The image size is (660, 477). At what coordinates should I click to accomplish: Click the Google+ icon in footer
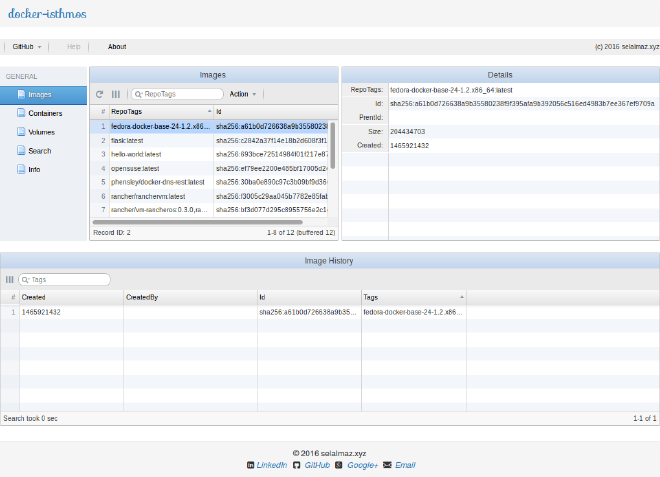(339, 465)
